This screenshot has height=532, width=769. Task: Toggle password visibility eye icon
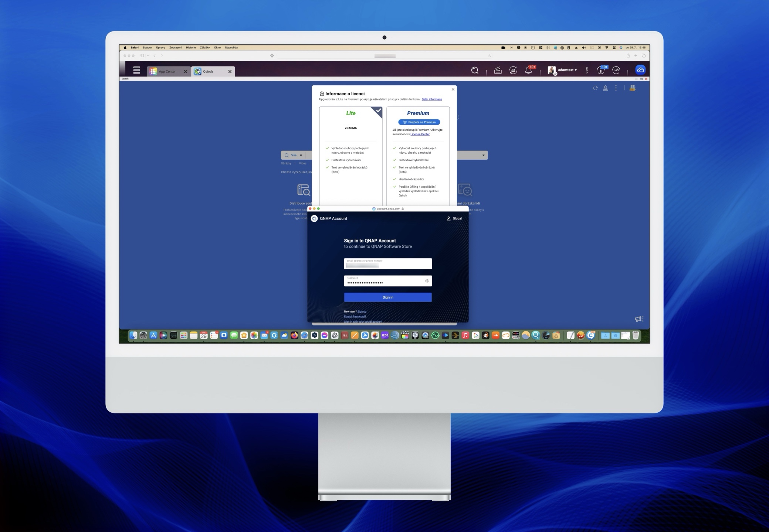click(427, 281)
